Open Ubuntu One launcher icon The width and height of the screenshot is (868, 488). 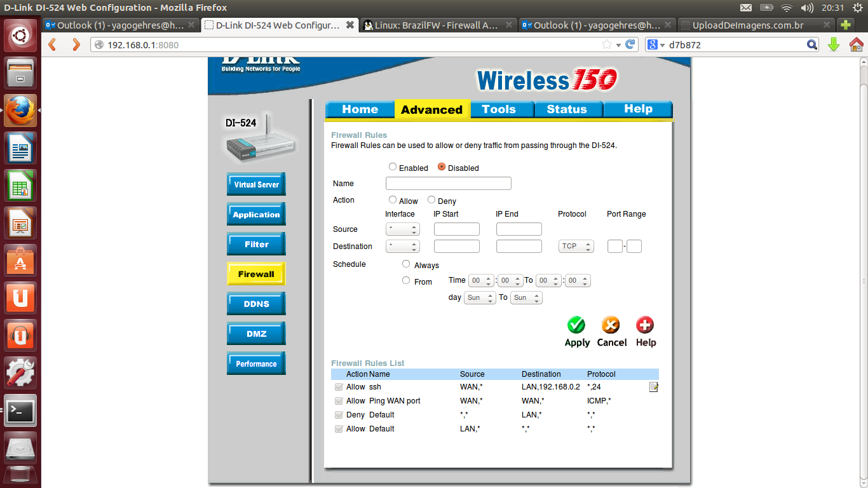(x=20, y=298)
